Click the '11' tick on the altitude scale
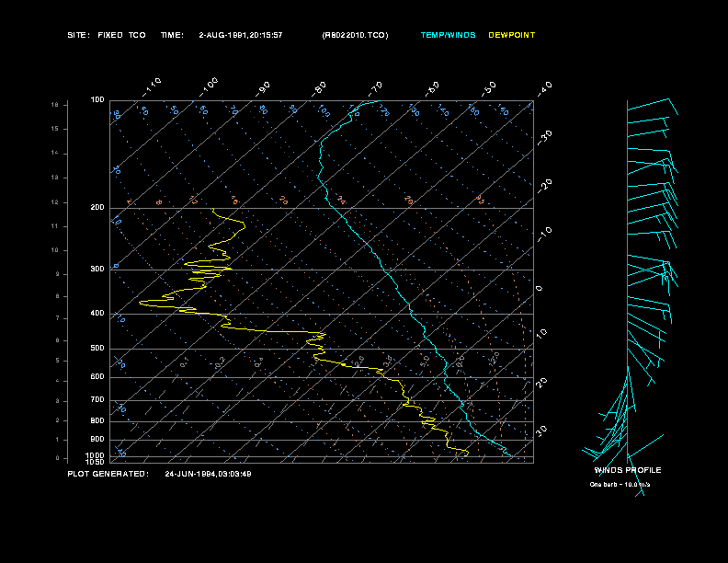 (55, 226)
